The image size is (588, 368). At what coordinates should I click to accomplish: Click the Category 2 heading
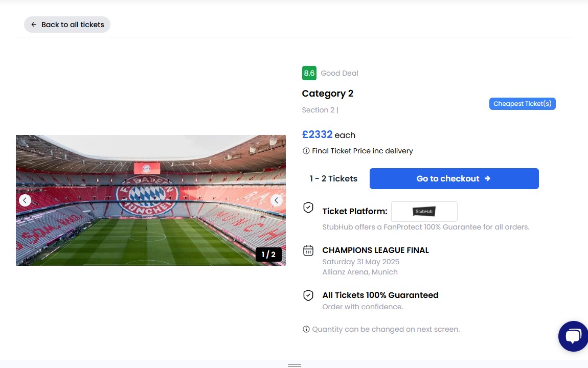[328, 94]
